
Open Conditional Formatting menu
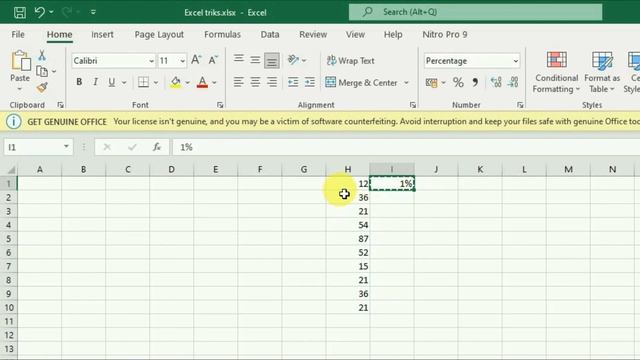coord(556,72)
